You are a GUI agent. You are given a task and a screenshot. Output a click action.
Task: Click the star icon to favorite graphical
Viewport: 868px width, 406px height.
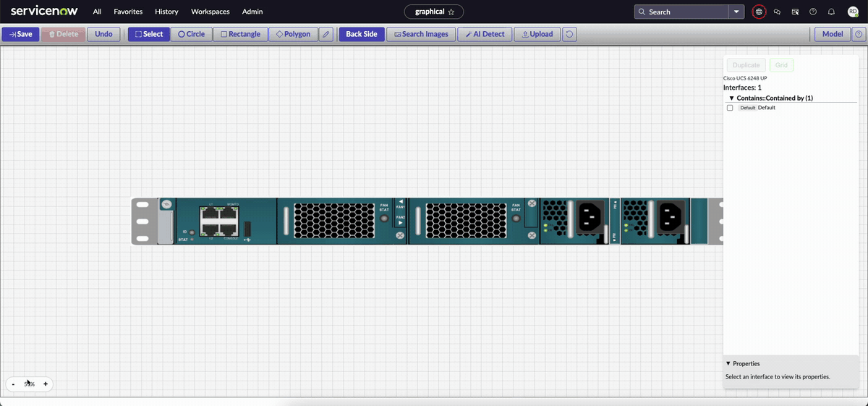click(451, 12)
